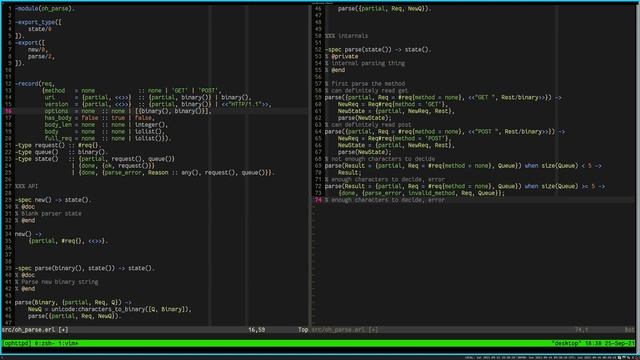Click highlighted line number 74 in right gutter
Screen dimensions: 640x360
coord(318,200)
